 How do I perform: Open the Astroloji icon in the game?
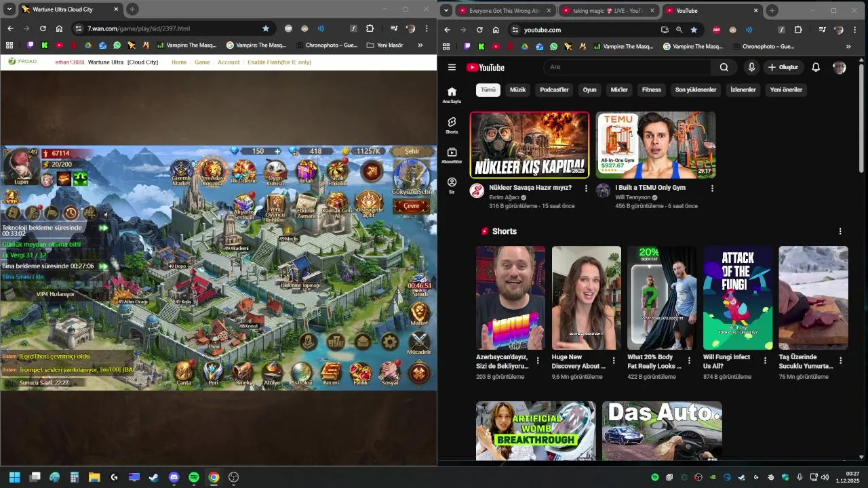coord(301,372)
